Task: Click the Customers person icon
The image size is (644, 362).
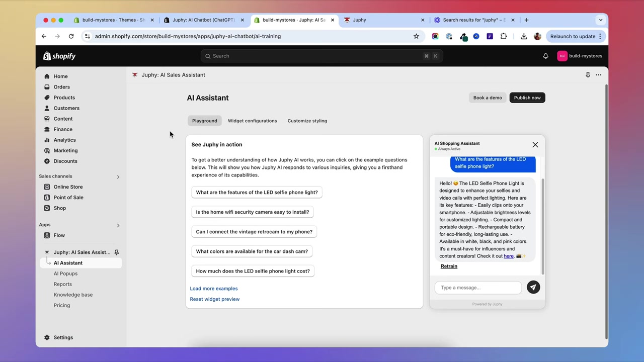Action: tap(47, 108)
